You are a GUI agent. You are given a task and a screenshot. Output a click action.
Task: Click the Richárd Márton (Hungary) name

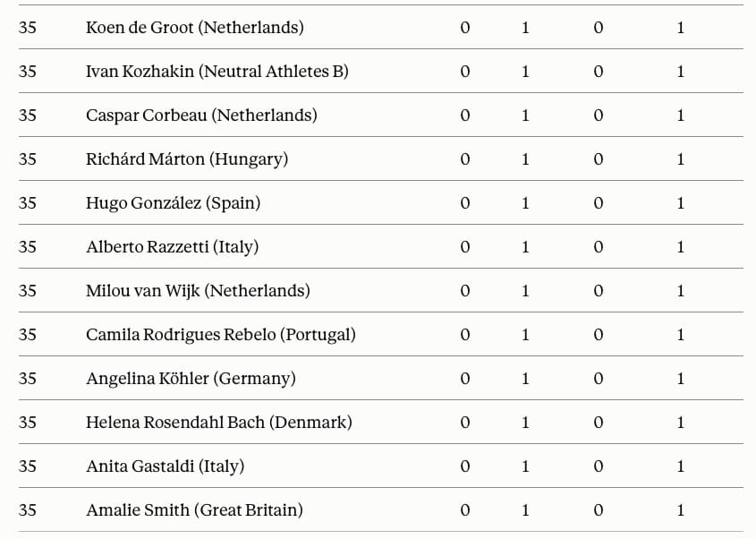(x=187, y=159)
